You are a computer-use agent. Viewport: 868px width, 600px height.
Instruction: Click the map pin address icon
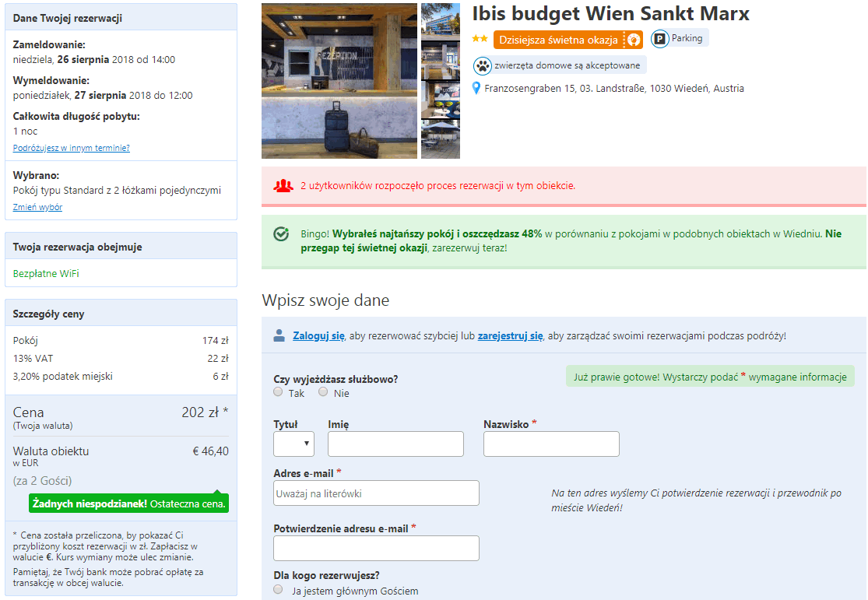476,88
